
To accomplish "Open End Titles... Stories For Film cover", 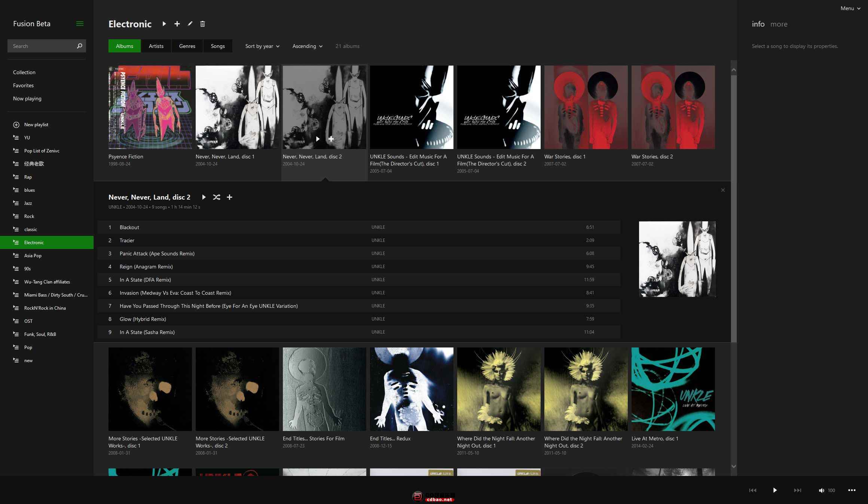I will (324, 389).
